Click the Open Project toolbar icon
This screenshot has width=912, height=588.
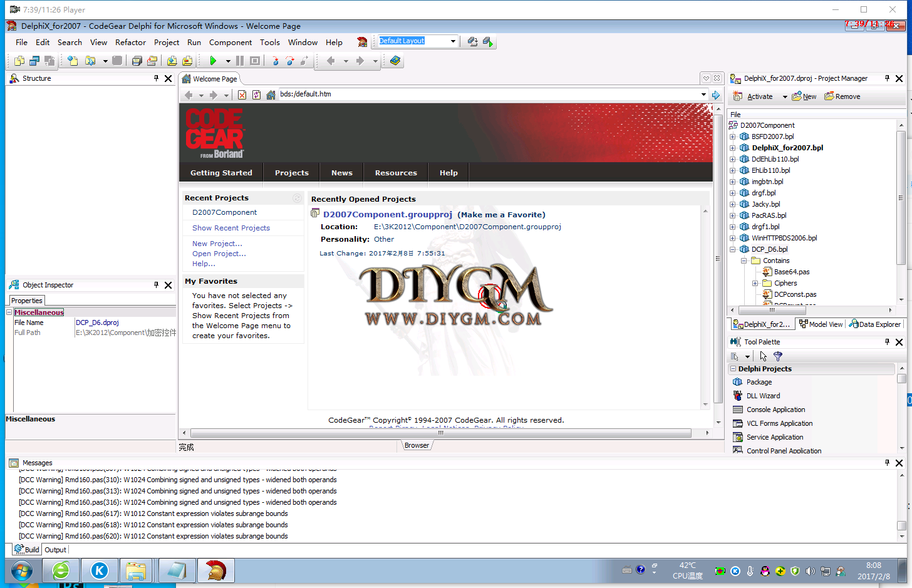[152, 61]
